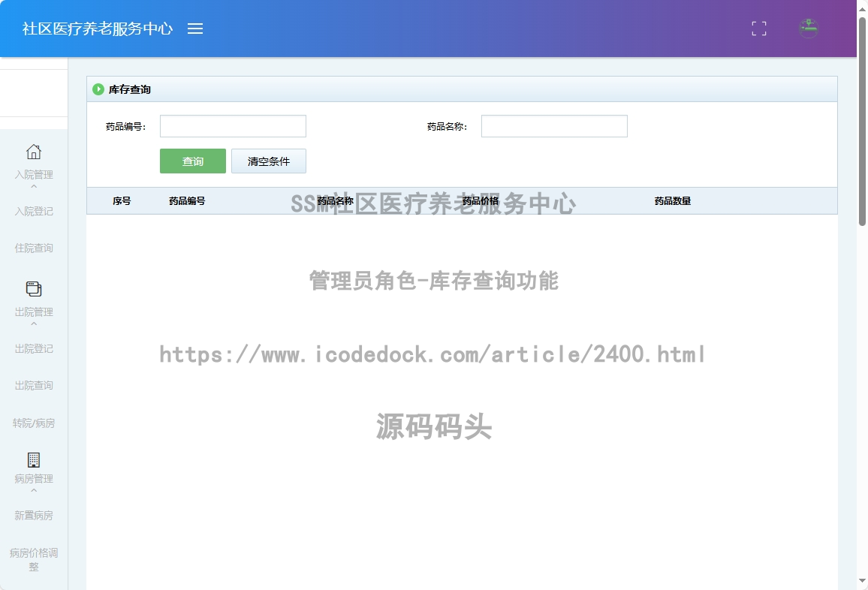Open 病房价格调整 in the sidebar
This screenshot has width=868, height=590.
coord(34,559)
